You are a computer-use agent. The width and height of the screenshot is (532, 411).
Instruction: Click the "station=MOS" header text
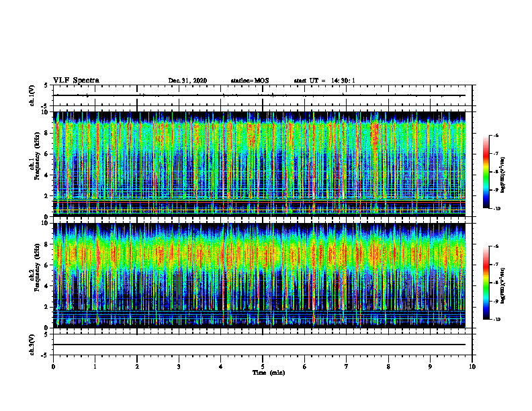click(x=250, y=81)
